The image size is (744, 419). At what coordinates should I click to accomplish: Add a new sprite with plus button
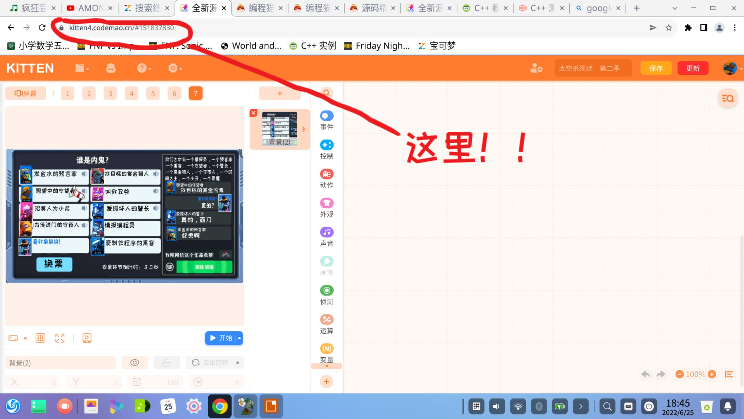tap(279, 93)
